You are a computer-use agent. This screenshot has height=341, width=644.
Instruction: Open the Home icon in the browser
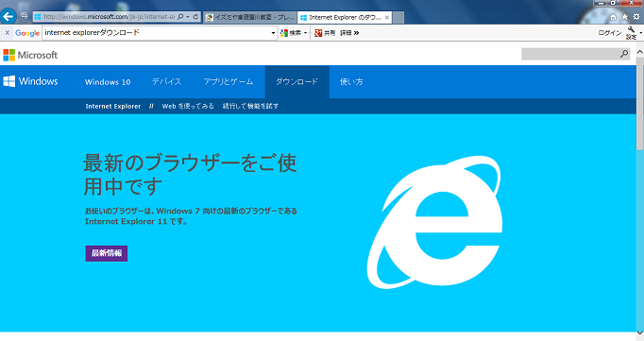(x=613, y=17)
